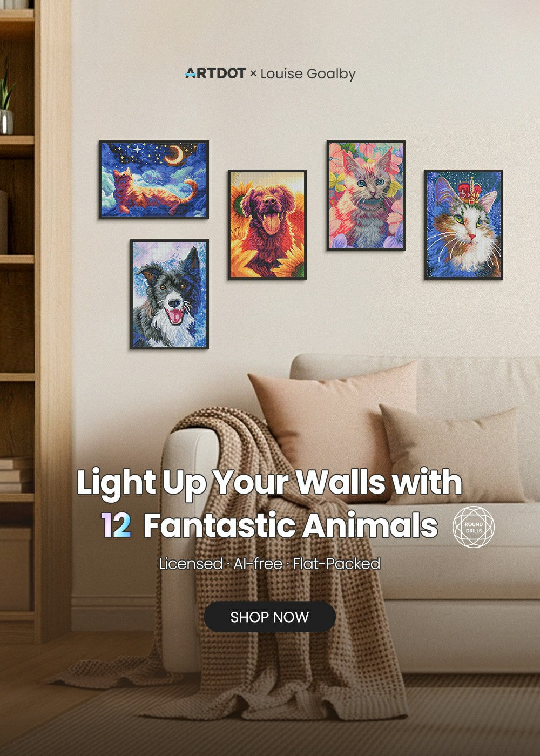This screenshot has width=540, height=756.
Task: Click the 'Fantastic Animals' headline text
Action: click(291, 525)
